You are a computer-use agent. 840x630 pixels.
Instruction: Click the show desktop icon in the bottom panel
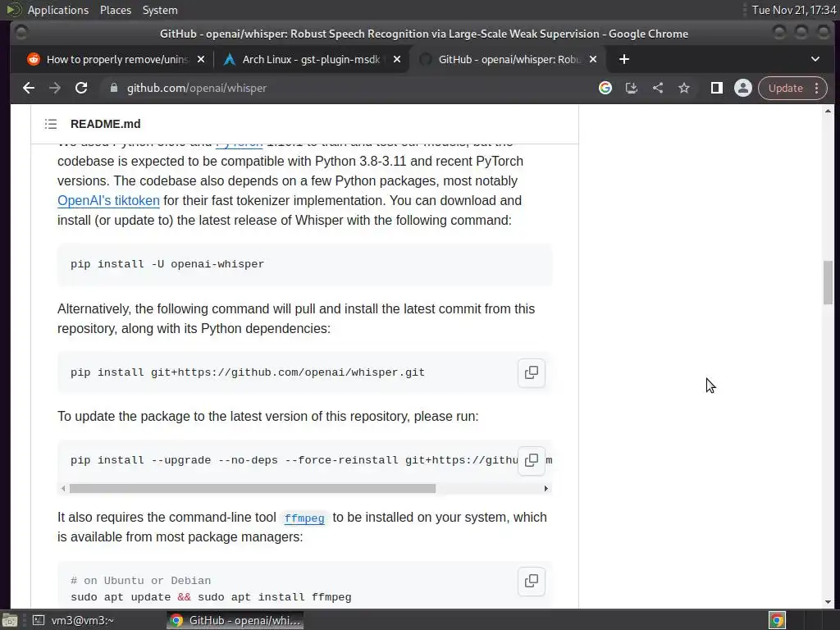[10, 620]
